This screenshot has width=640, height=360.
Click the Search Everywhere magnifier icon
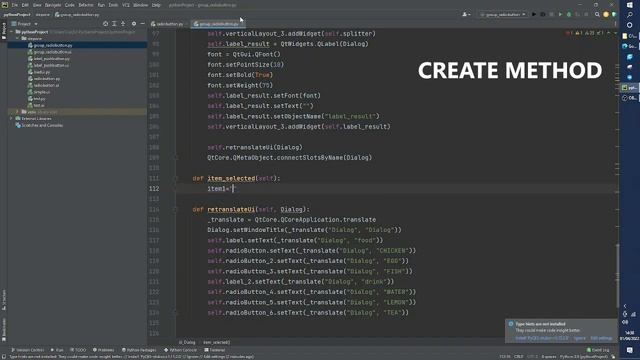coord(597,15)
